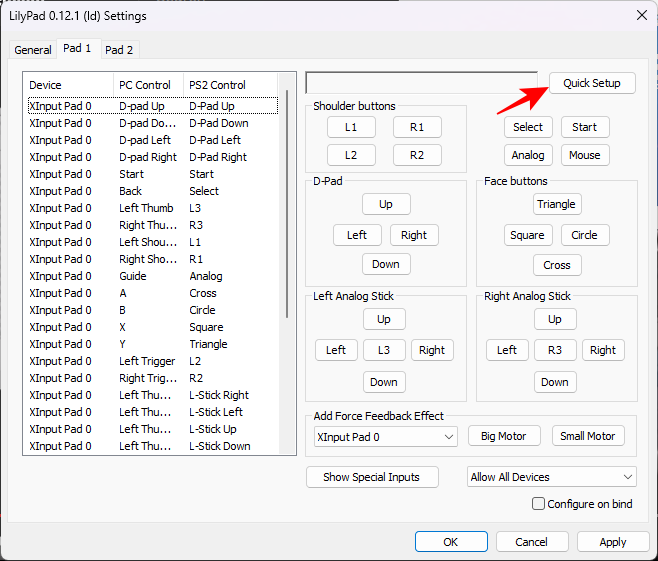Select the Pad 1 tab

click(x=77, y=48)
